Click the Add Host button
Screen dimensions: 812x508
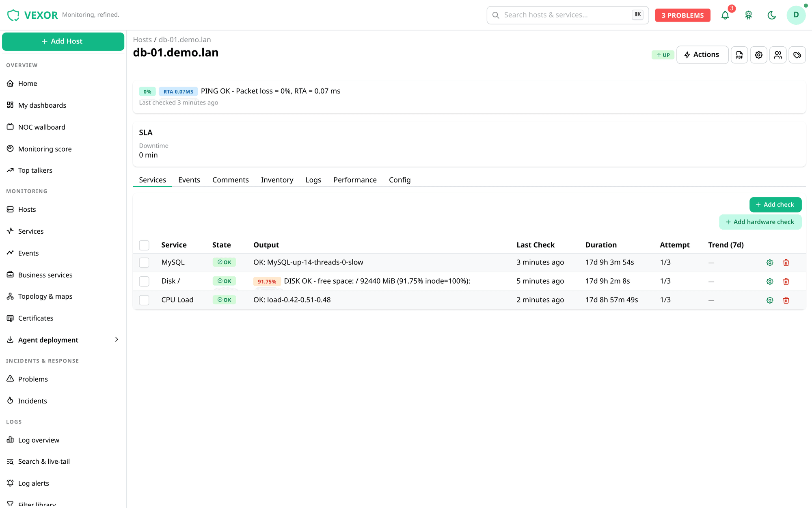pos(63,41)
